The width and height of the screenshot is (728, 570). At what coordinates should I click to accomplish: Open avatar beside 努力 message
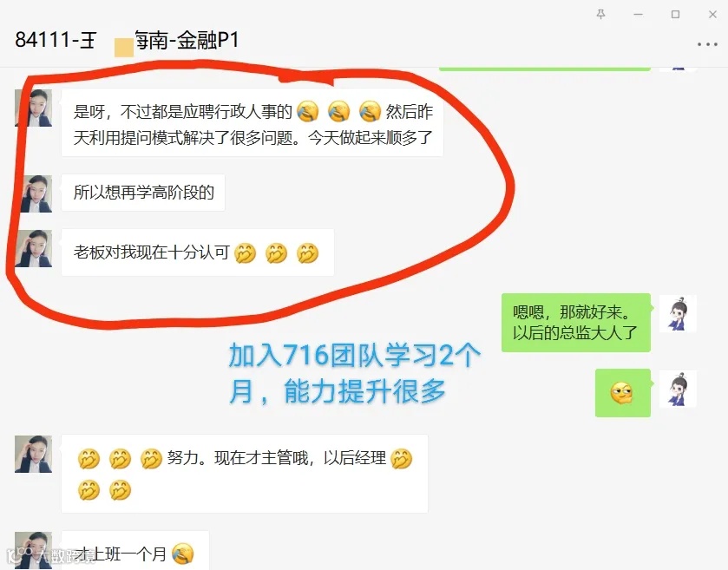34,454
